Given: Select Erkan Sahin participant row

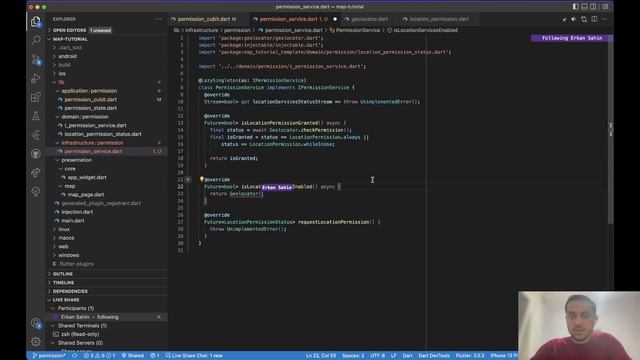Looking at the screenshot, I should point(106,317).
